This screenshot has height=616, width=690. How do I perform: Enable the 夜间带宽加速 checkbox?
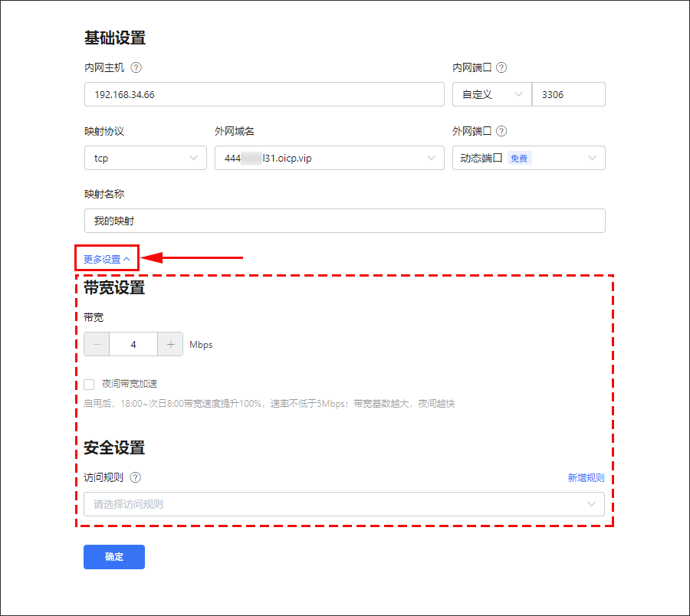[90, 384]
